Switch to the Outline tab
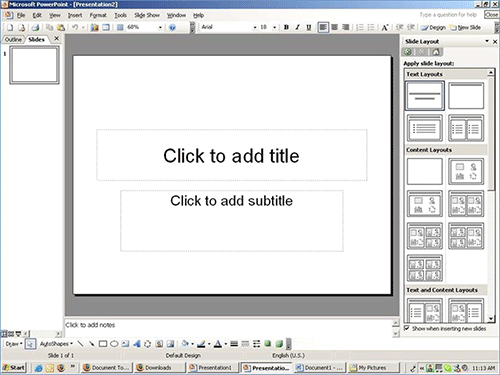Screen dimensions: 500x375 click(x=13, y=40)
